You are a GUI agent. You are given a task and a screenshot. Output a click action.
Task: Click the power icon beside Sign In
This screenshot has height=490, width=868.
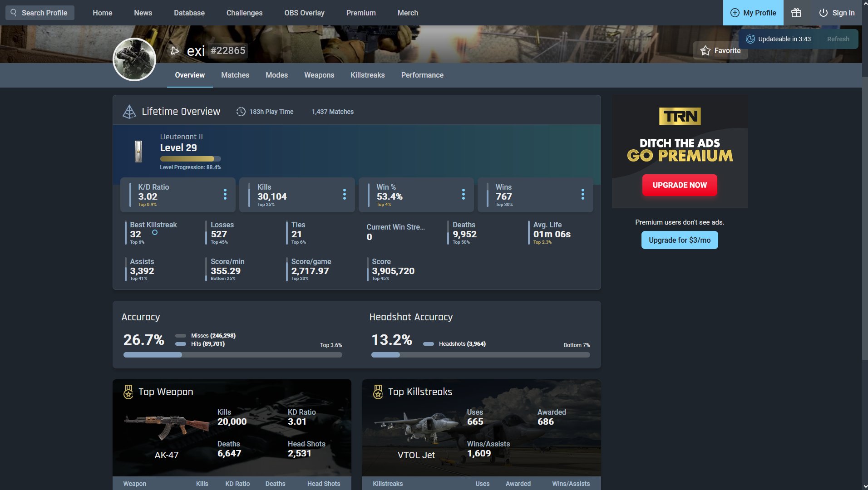pyautogui.click(x=823, y=13)
